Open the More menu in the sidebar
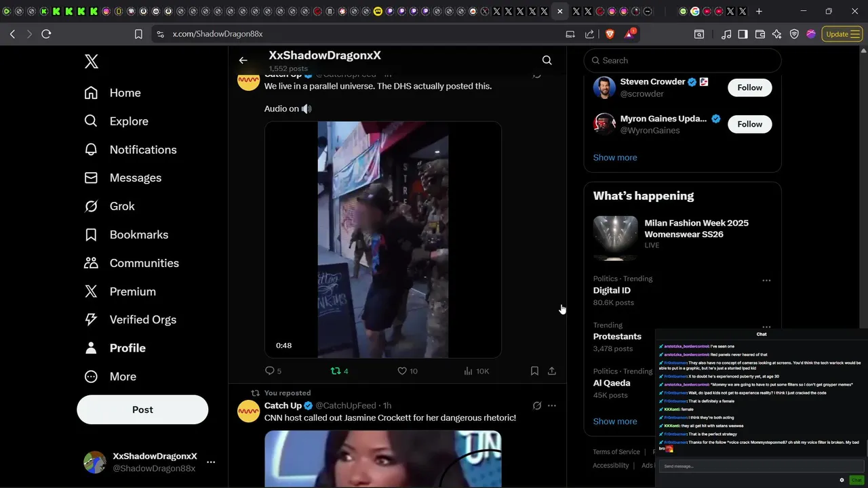The height and width of the screenshot is (488, 868). coord(110,376)
